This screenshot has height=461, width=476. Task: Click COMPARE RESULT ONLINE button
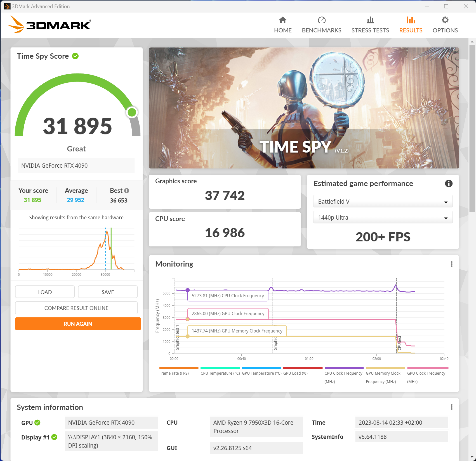(76, 308)
